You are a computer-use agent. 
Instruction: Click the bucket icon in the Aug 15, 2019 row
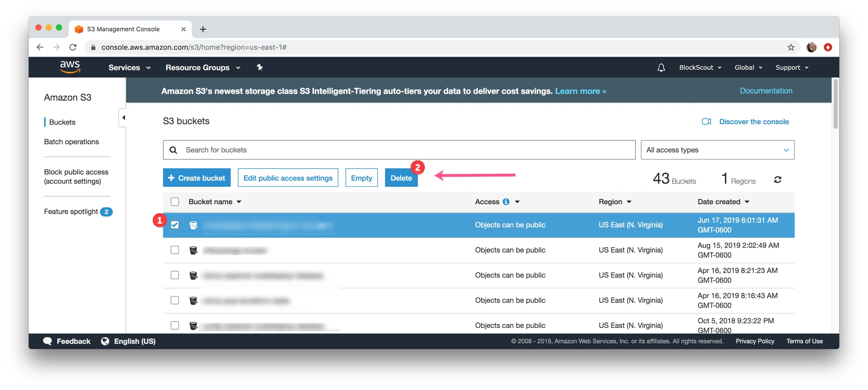193,250
